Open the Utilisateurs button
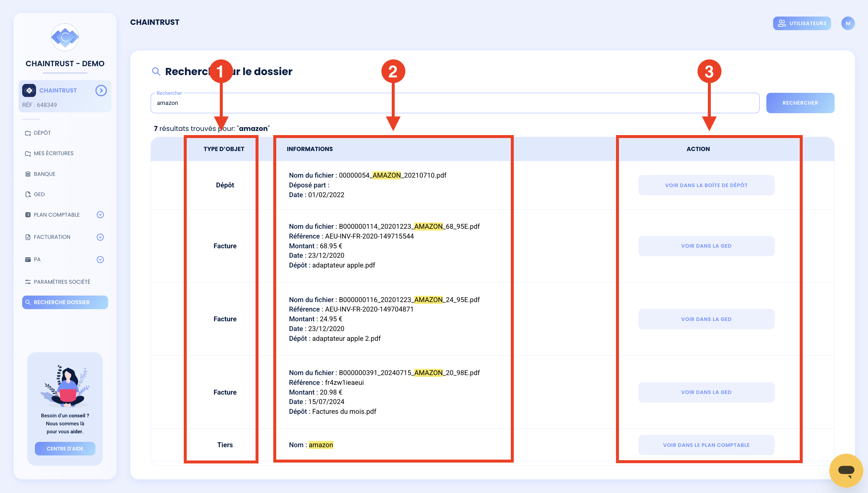868x493 pixels. click(x=802, y=23)
